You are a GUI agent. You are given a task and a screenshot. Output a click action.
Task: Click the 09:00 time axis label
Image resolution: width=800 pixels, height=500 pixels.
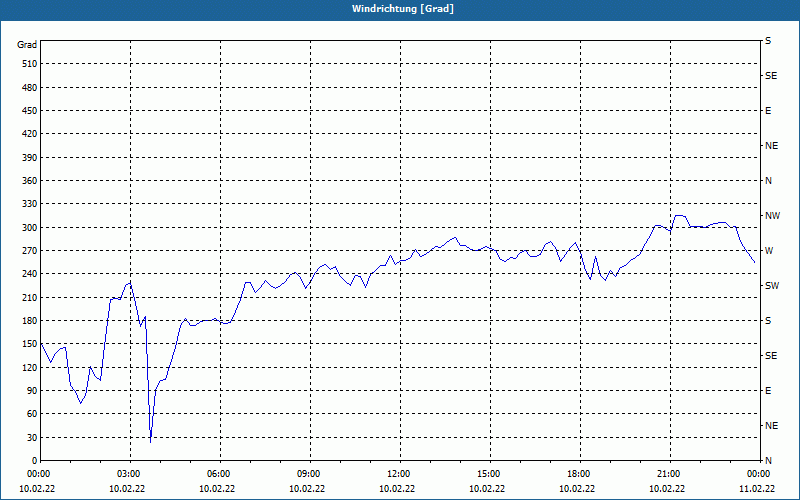pyautogui.click(x=311, y=474)
